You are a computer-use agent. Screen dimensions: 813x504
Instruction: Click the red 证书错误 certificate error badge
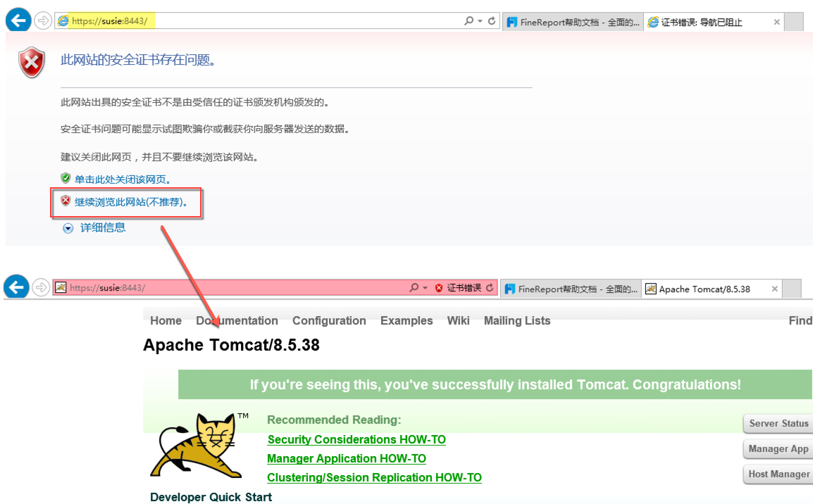point(459,287)
